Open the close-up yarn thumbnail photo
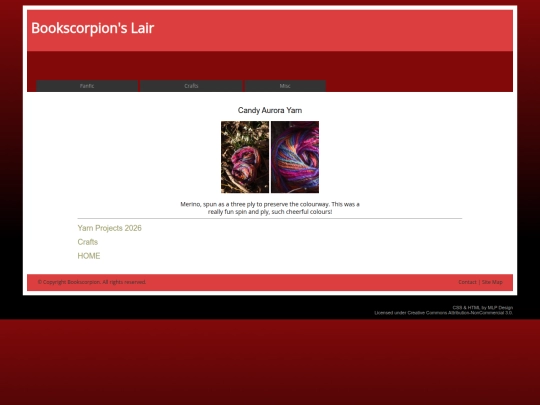The width and height of the screenshot is (540, 405). coord(295,157)
